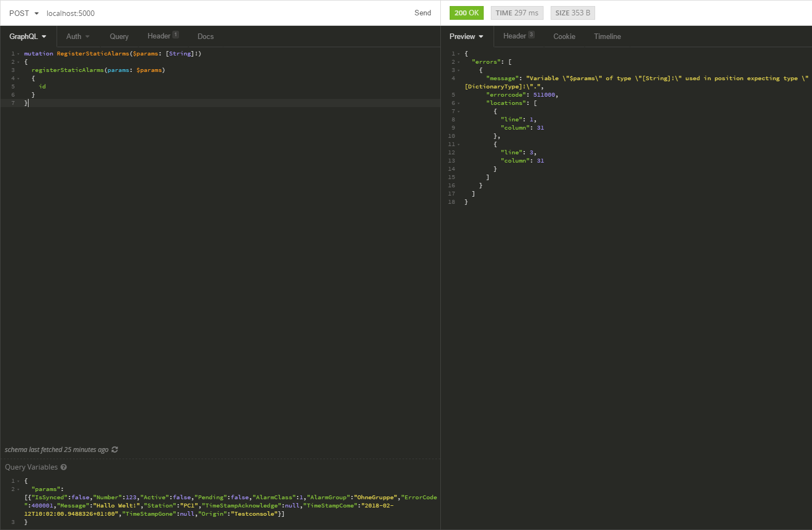The image size is (812, 530).
Task: Open the response Header tab
Action: point(519,36)
